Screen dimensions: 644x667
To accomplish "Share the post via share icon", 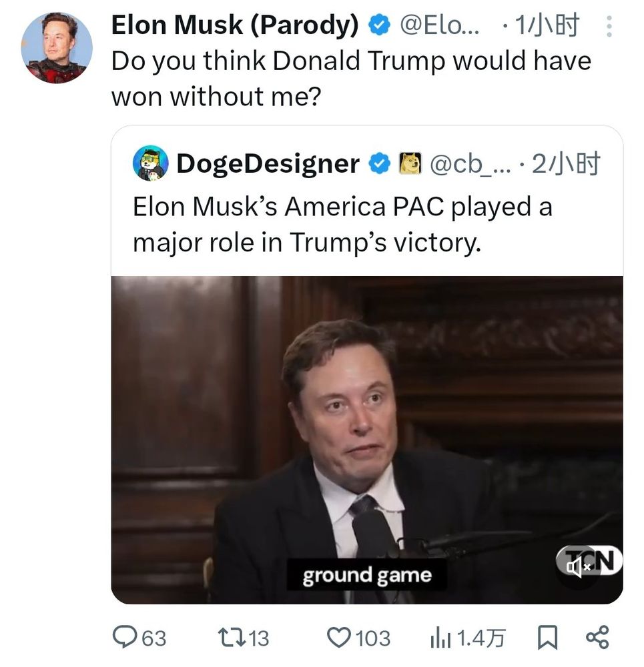I will coord(597,638).
